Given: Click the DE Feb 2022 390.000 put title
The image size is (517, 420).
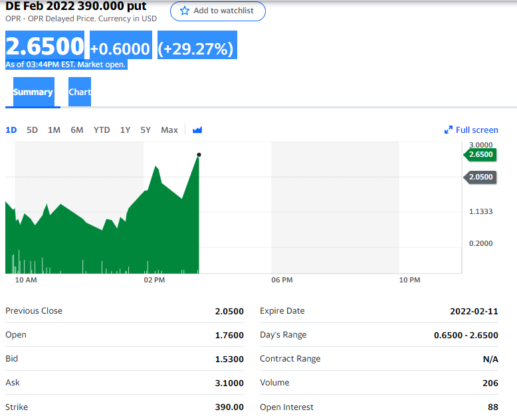Looking at the screenshot, I should [76, 5].
